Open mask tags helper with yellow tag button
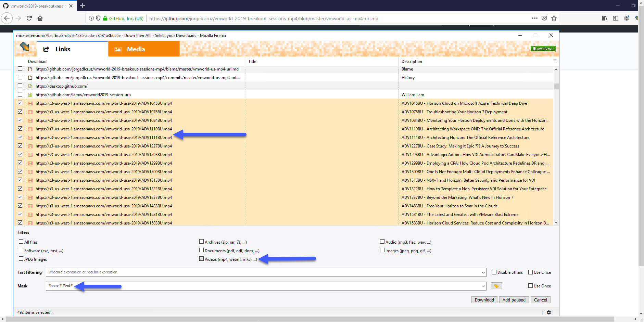This screenshot has height=322, width=644. click(x=496, y=286)
